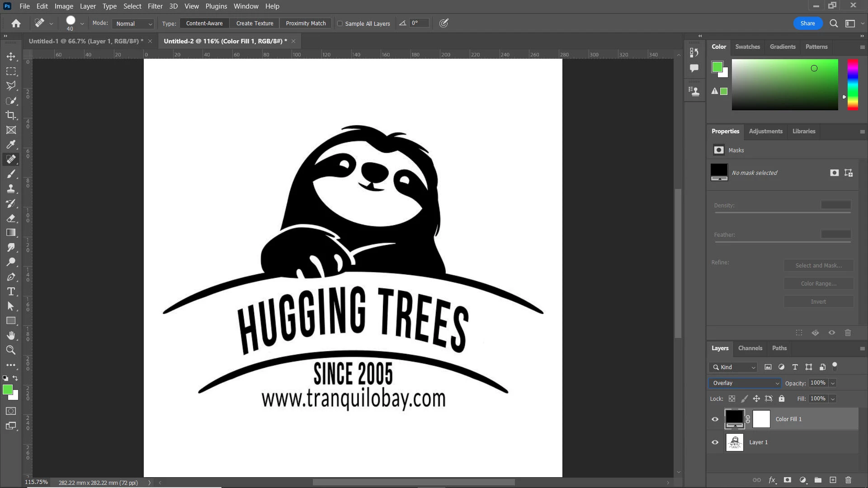The image size is (868, 488).
Task: Select the Horizontal Type tool
Action: [11, 291]
